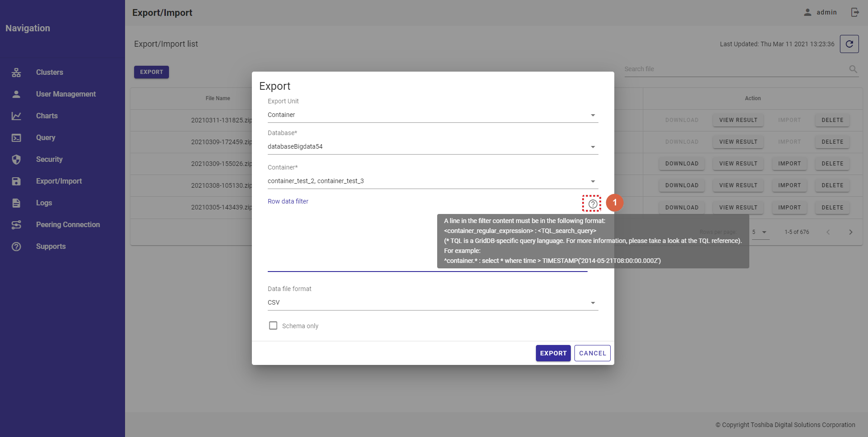Click the Peering Connection icon
Viewport: 868px width, 437px height.
point(16,225)
